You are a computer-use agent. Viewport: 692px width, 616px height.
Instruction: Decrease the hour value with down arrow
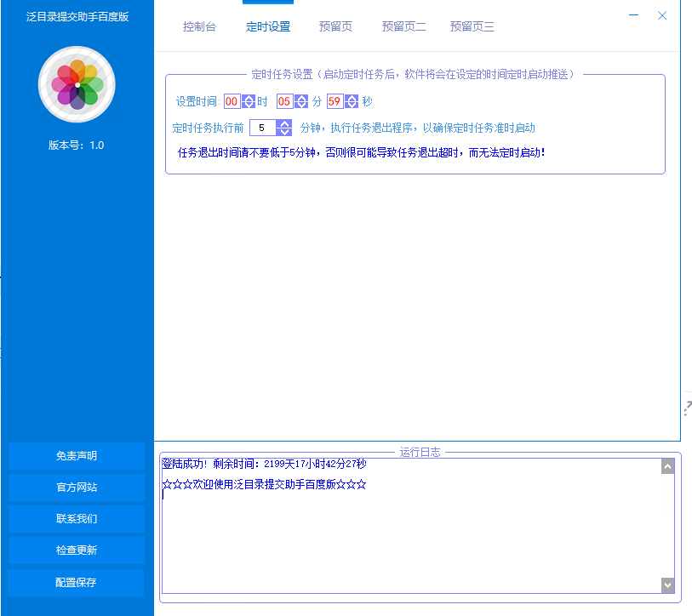pos(249,105)
